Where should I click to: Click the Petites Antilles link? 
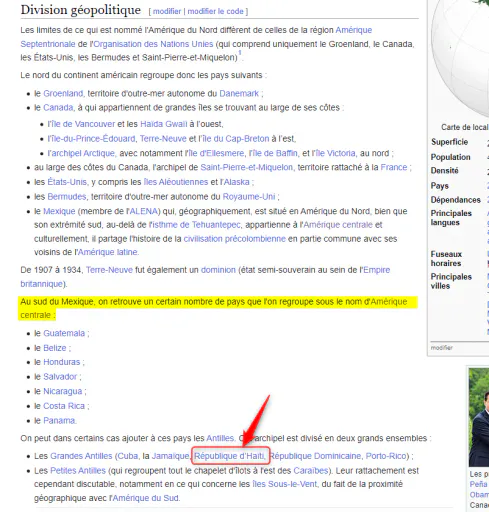(x=78, y=471)
